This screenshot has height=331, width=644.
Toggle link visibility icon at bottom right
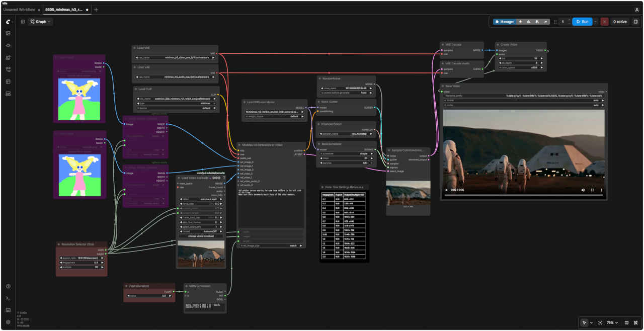point(636,322)
